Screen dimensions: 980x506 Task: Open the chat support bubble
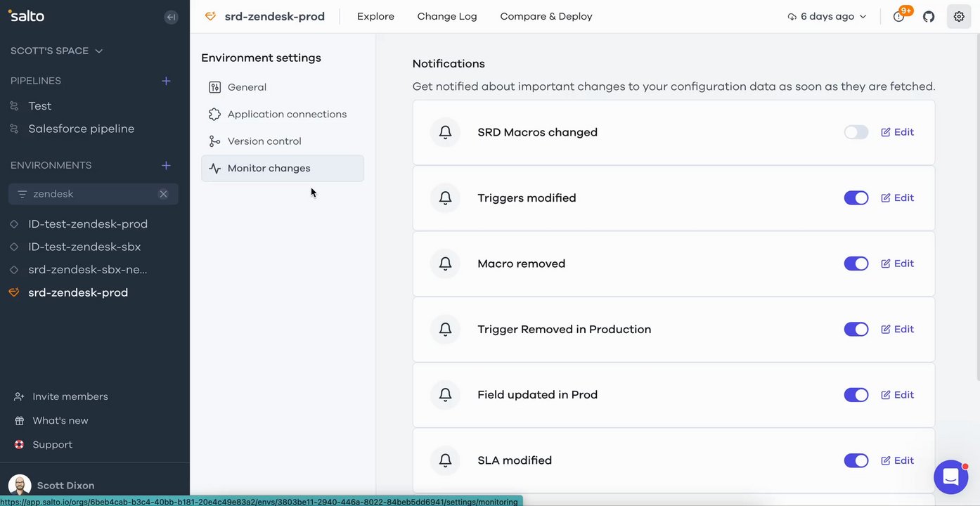click(950, 477)
